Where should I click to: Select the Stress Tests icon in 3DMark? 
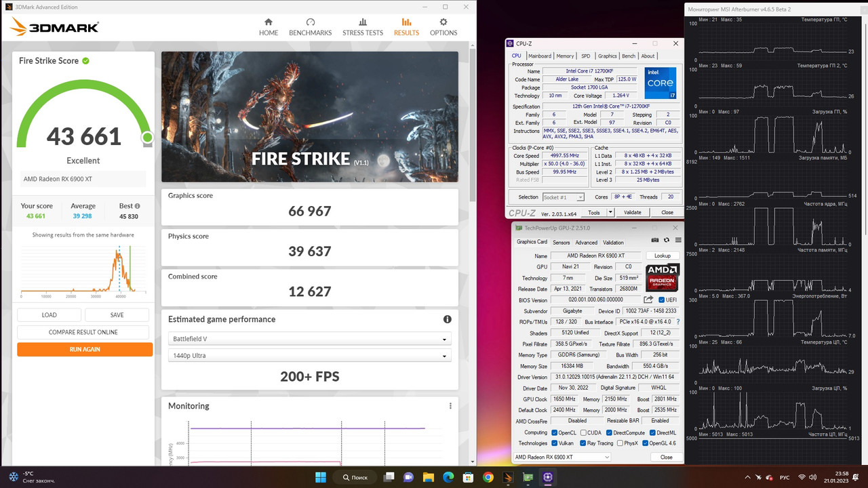[x=362, y=26]
